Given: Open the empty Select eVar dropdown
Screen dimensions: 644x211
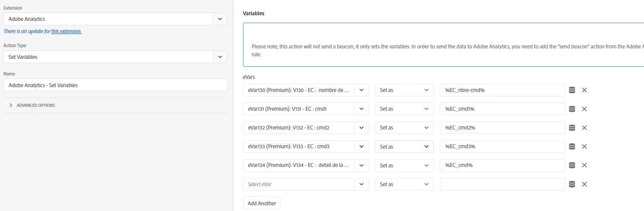Looking at the screenshot, I should pyautogui.click(x=361, y=184).
